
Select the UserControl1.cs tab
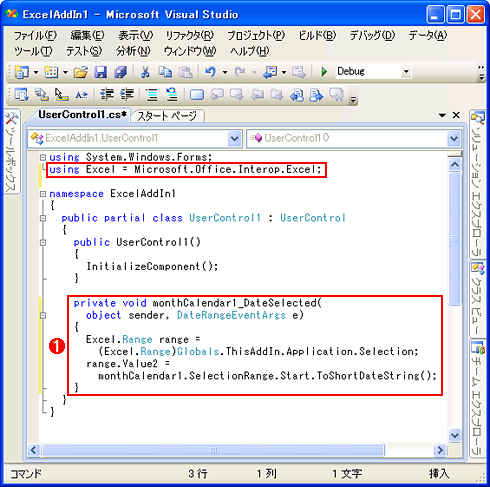82,115
